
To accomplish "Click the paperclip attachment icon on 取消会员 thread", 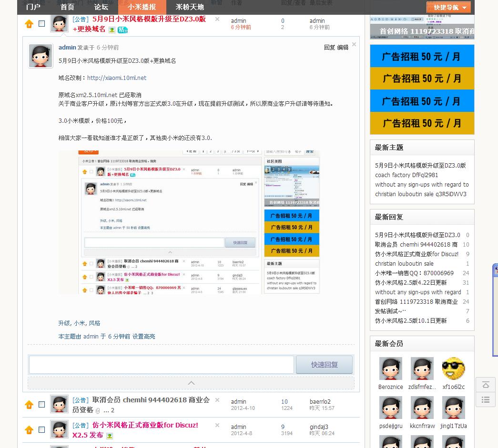I will [x=98, y=410].
